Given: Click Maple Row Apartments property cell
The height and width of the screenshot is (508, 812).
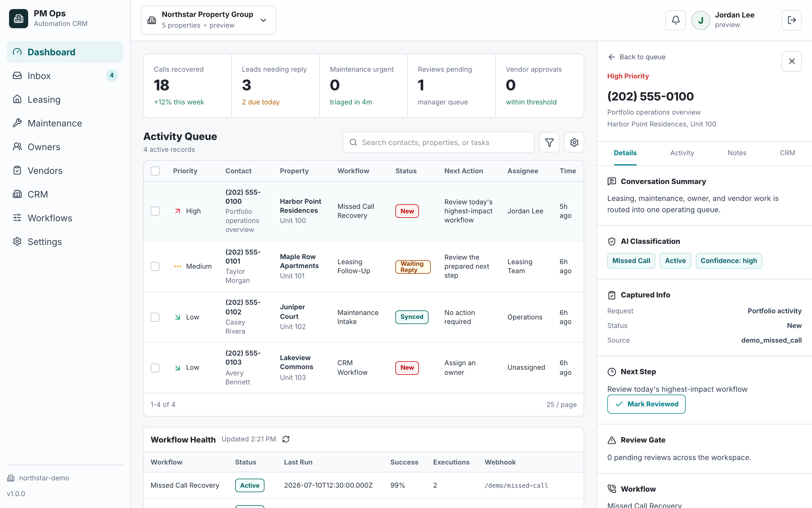Looking at the screenshot, I should [300, 266].
